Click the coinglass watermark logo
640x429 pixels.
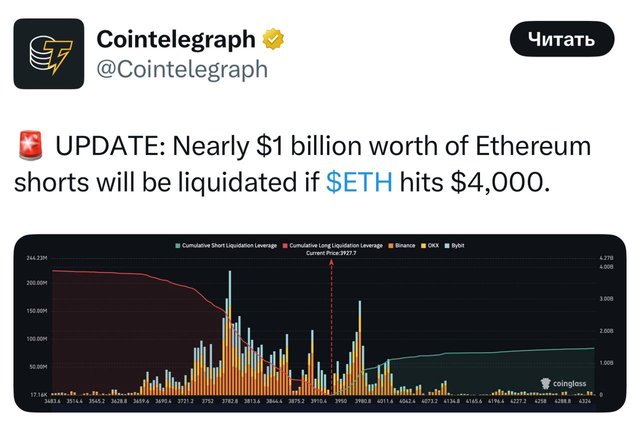pos(563,383)
